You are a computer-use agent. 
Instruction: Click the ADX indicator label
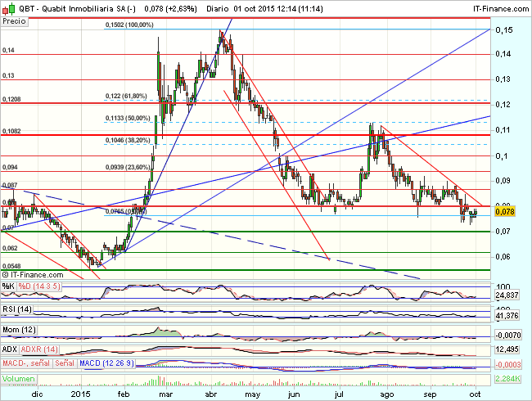(10, 349)
